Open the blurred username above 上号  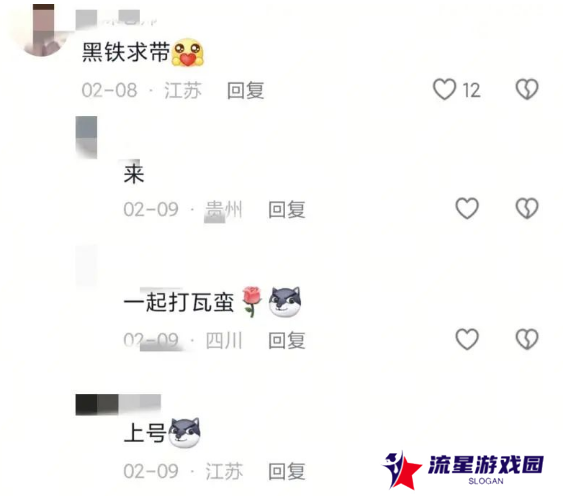[118, 404]
